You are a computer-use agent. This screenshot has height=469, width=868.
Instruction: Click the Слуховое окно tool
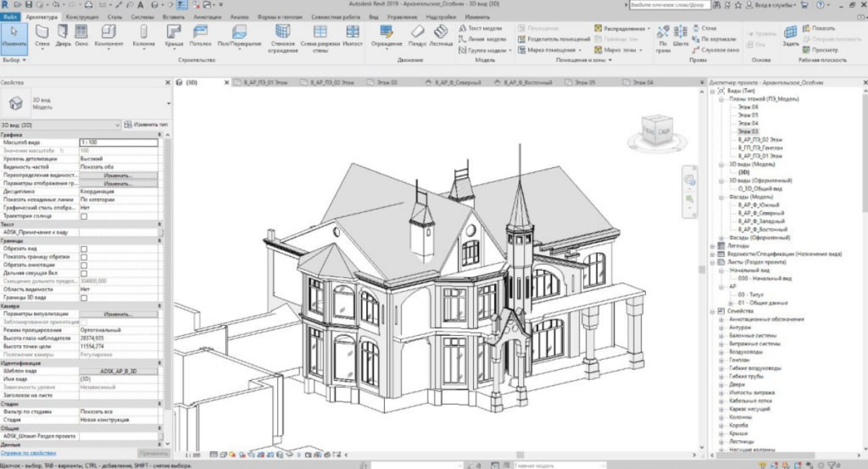point(715,50)
